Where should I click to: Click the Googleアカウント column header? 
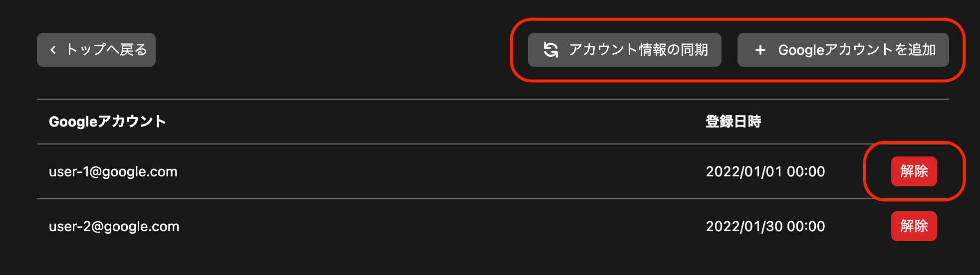[107, 122]
